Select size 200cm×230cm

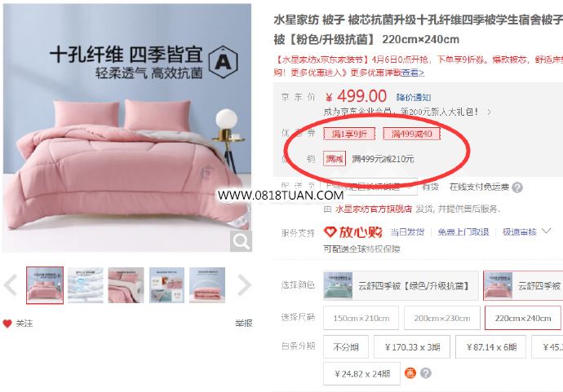tap(442, 318)
